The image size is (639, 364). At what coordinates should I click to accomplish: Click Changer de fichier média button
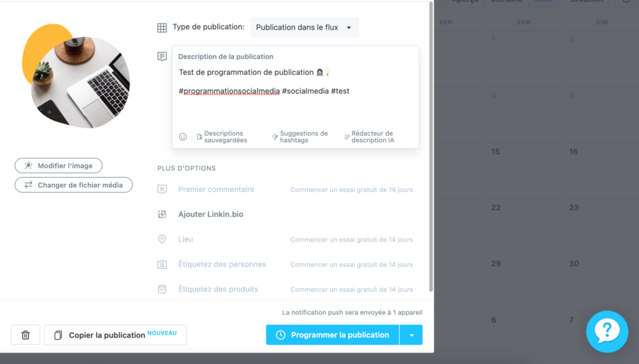coord(74,185)
